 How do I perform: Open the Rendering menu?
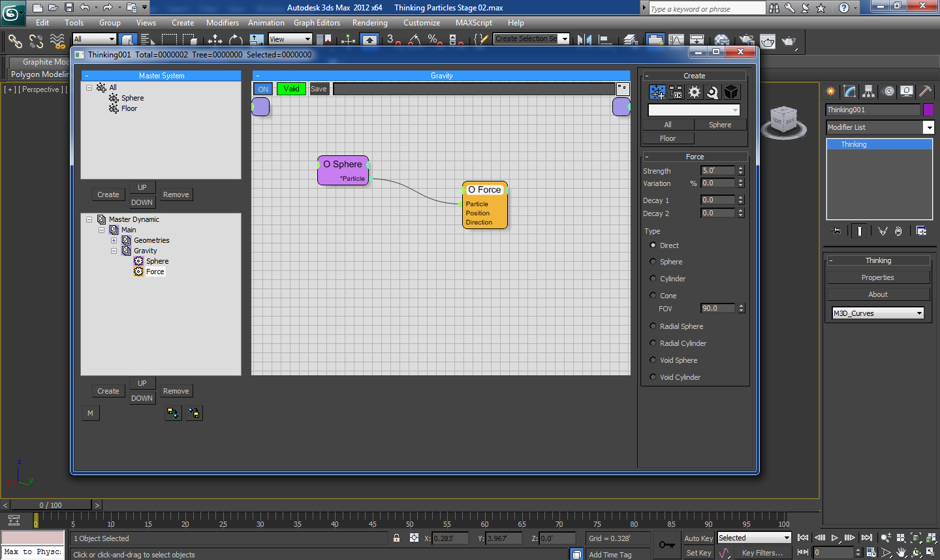point(370,23)
